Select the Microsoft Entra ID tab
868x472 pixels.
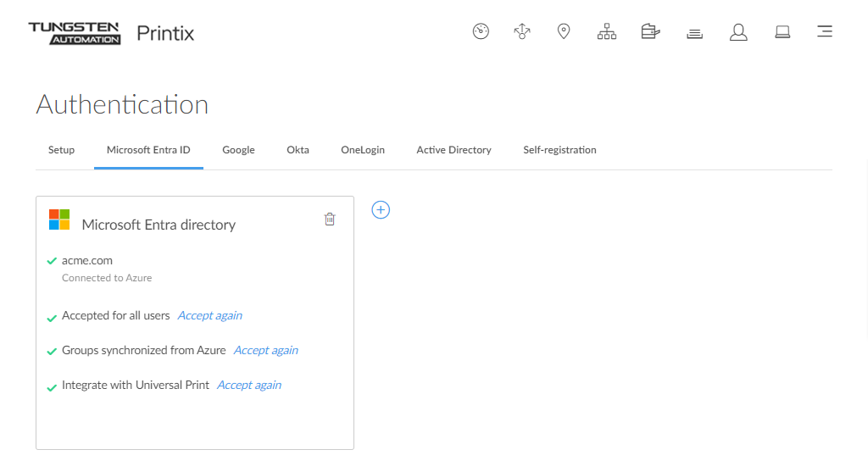point(148,150)
